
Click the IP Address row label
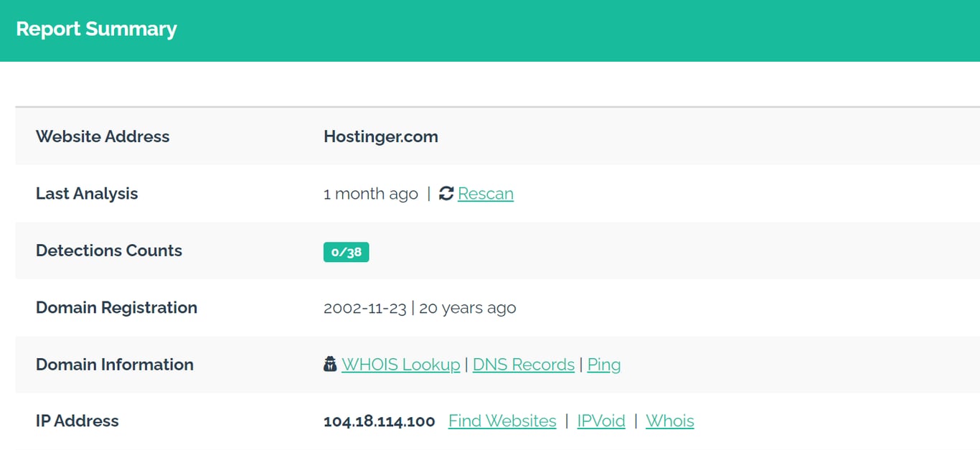click(77, 421)
